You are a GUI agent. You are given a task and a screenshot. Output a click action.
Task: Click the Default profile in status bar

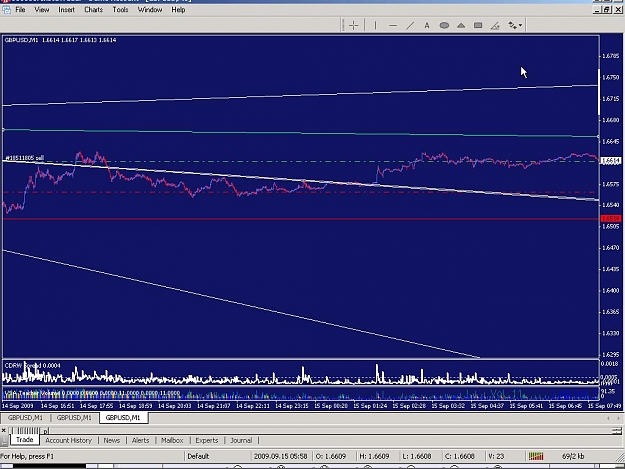point(198,456)
